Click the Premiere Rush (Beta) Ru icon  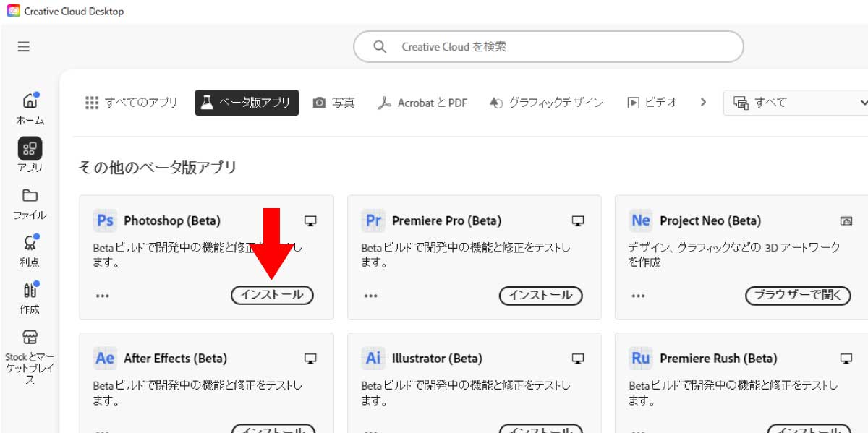(640, 358)
